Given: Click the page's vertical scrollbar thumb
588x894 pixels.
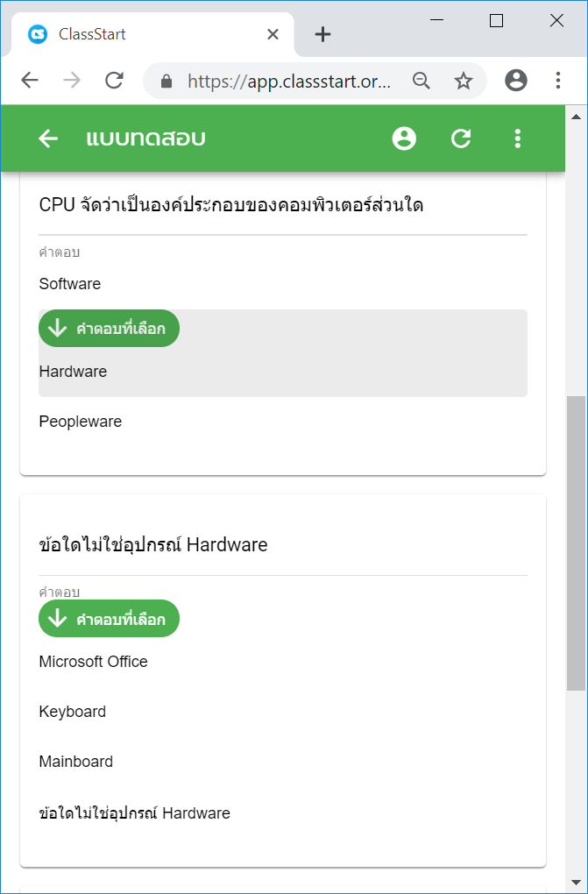Looking at the screenshot, I should tap(576, 543).
